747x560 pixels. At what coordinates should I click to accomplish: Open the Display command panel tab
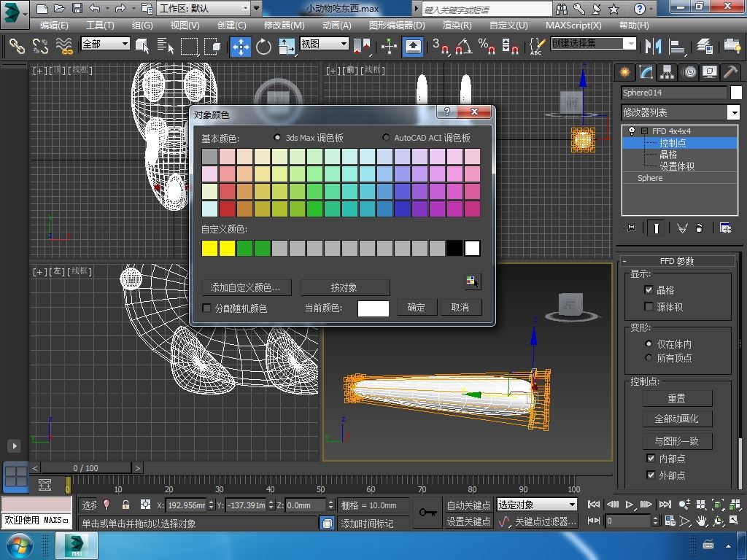click(709, 72)
